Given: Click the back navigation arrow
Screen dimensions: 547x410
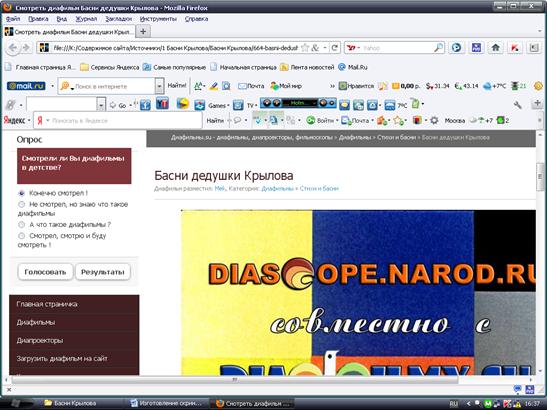Looking at the screenshot, I should (13, 48).
